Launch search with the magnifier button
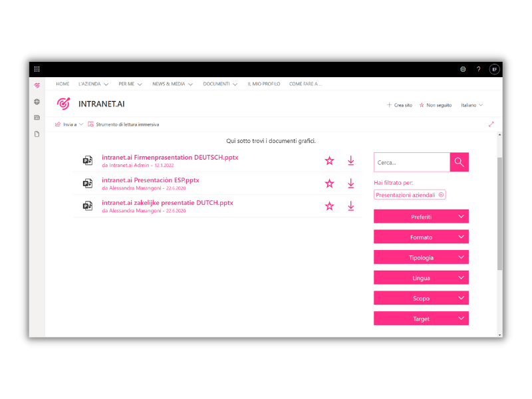The height and width of the screenshot is (399, 532). pyautogui.click(x=459, y=162)
